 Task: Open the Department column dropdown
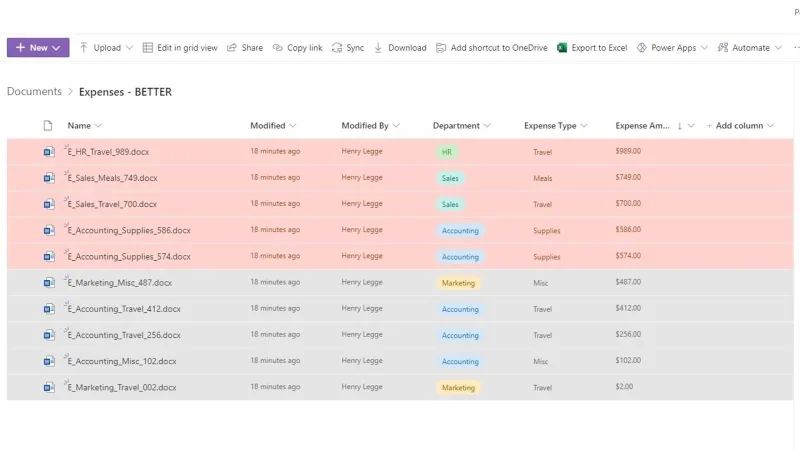pos(487,126)
